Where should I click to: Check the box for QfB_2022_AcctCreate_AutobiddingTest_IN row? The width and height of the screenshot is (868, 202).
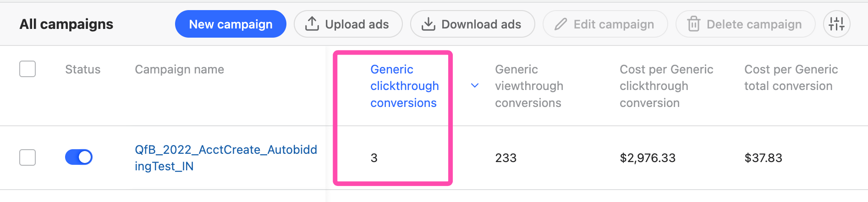(27, 157)
